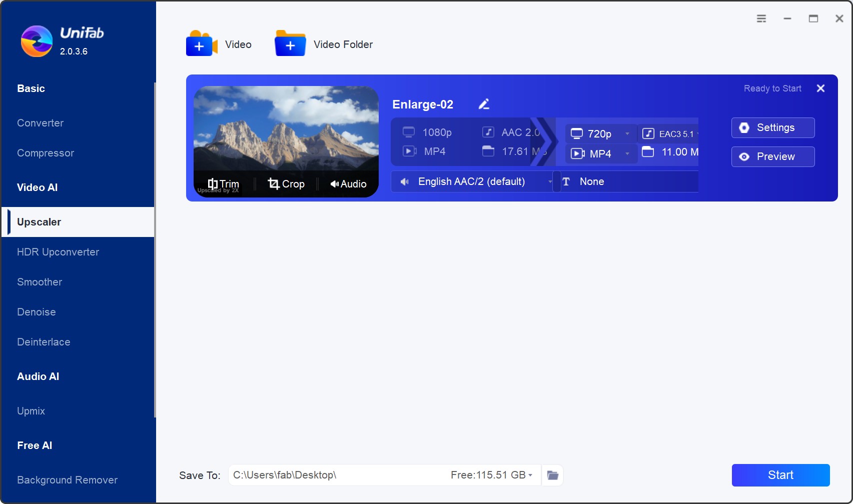Screen dimensions: 853x504
Task: Click the Audio AI section header
Action: pyautogui.click(x=38, y=376)
